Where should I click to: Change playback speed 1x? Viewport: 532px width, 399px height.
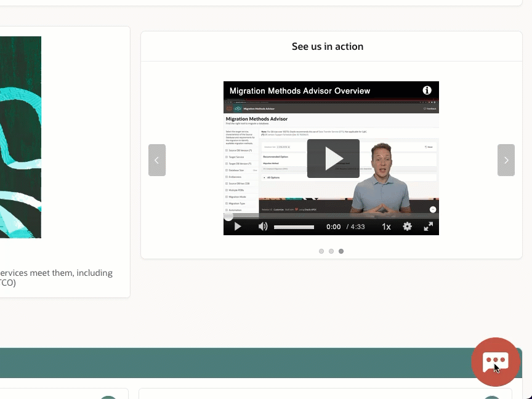(386, 227)
